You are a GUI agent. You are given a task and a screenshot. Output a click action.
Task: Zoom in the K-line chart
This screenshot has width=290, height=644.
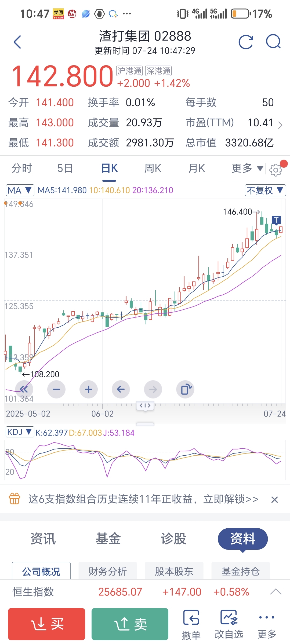tap(89, 389)
